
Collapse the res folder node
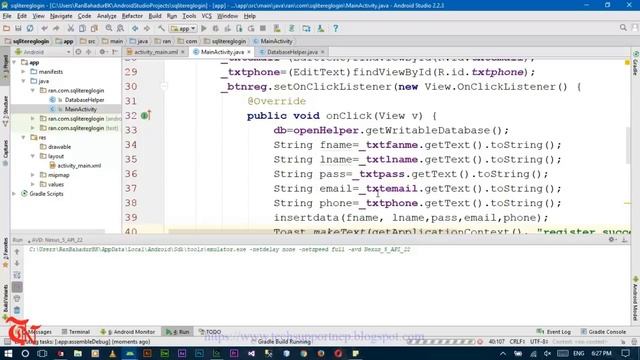tap(23, 138)
